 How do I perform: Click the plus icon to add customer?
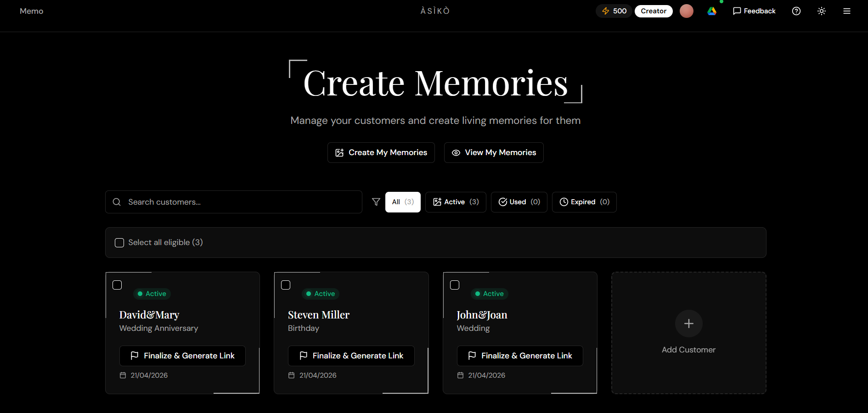click(x=688, y=324)
